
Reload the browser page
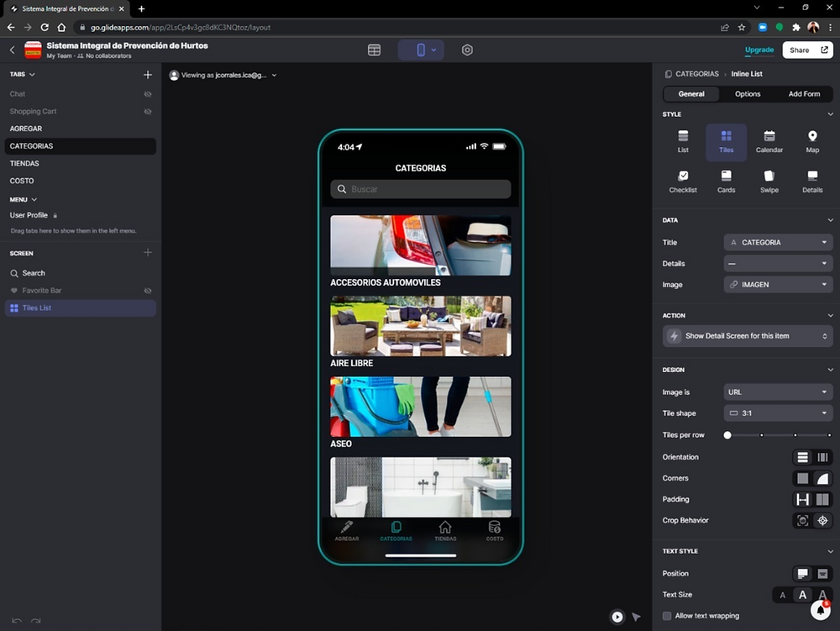coord(45,28)
